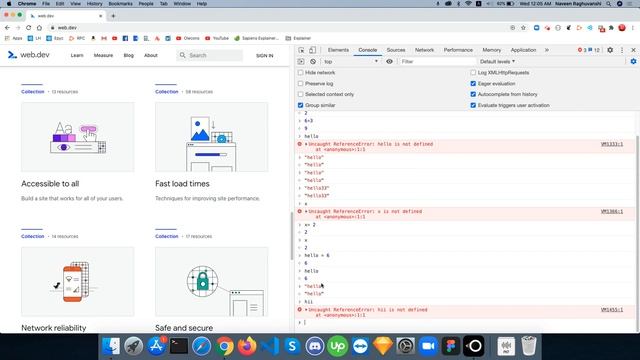The image size is (640, 360).
Task: Open Terminal from the dock
Action: [179, 346]
